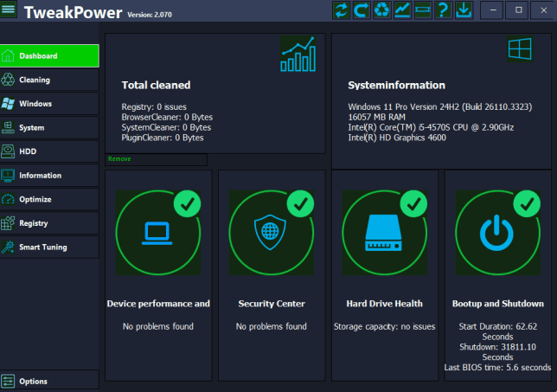557x392 pixels.
Task: Click the Options button
Action: pyautogui.click(x=49, y=381)
